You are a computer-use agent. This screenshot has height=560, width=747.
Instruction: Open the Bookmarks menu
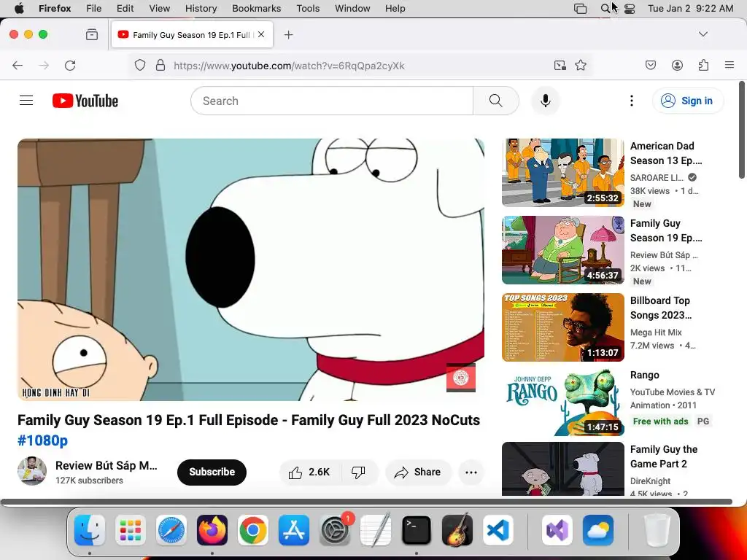256,9
